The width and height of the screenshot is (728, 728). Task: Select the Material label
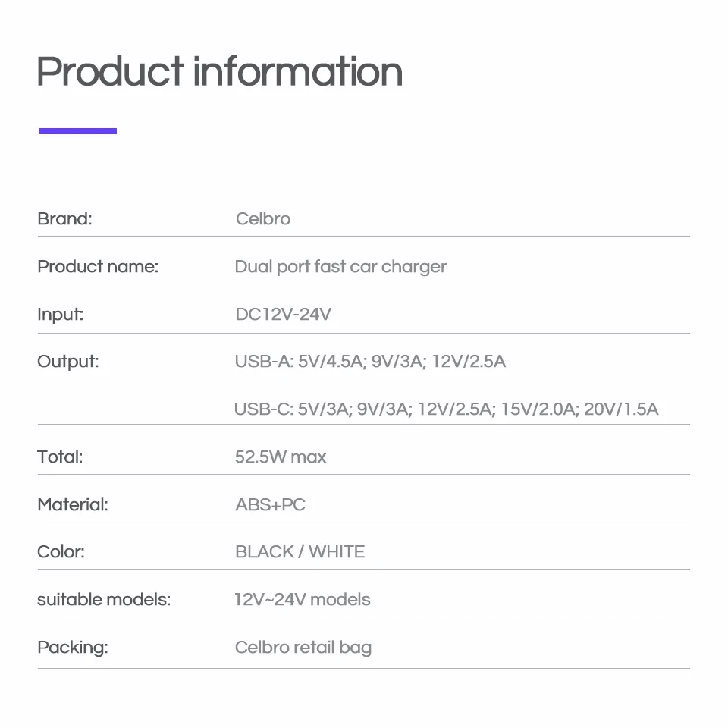pos(73,504)
